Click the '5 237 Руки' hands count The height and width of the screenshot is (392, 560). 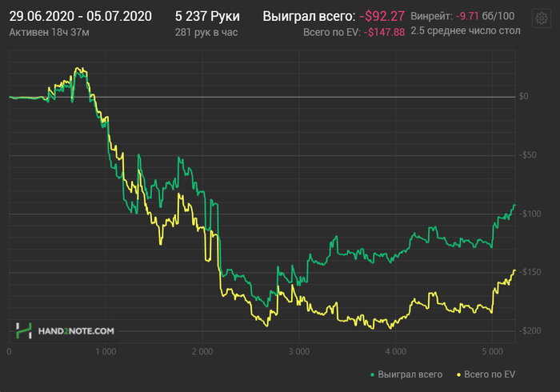pos(207,16)
